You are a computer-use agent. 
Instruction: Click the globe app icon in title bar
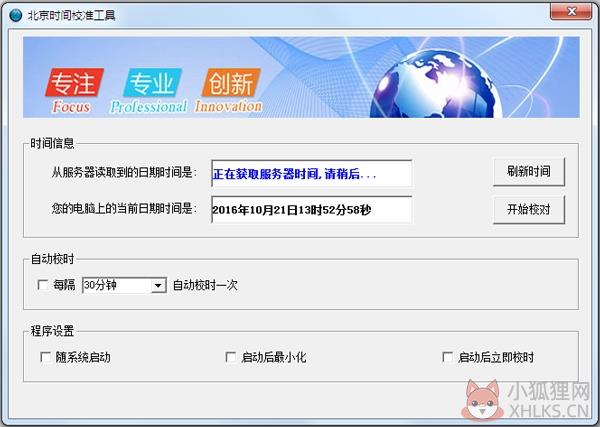16,15
